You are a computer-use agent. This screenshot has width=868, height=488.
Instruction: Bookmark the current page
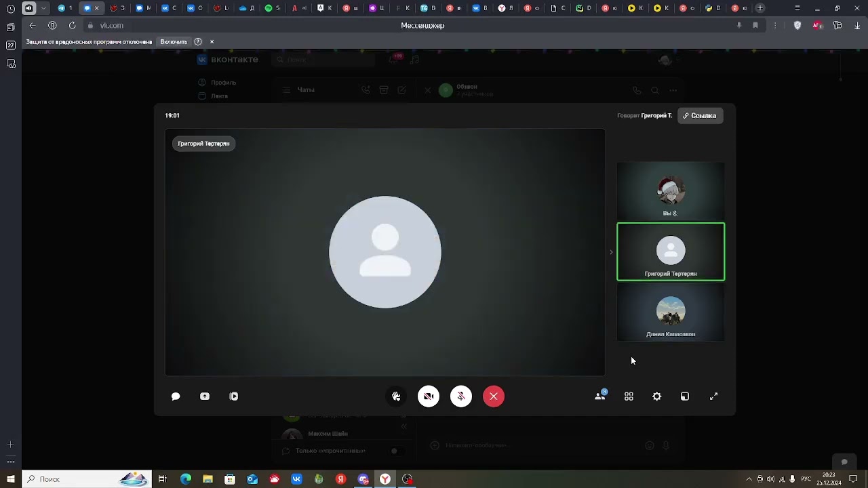tap(755, 26)
